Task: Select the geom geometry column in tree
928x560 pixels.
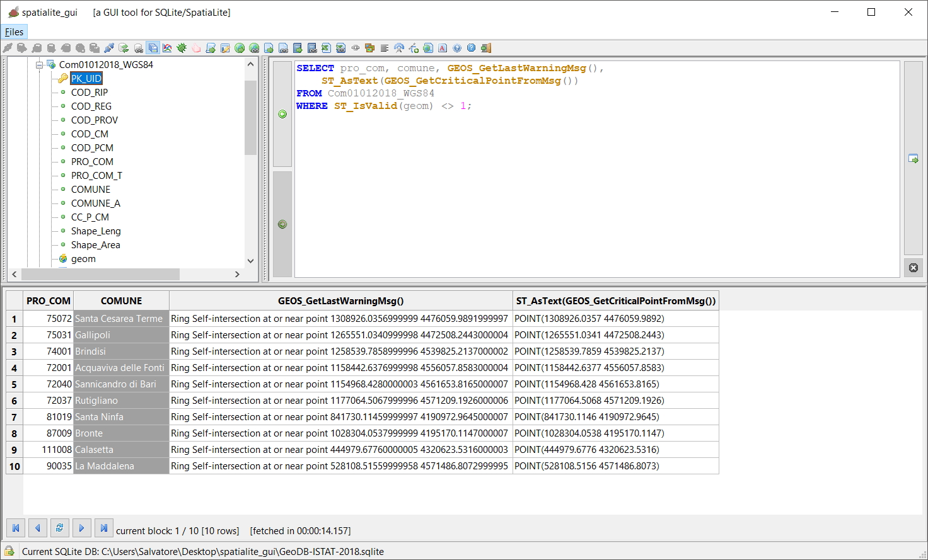Action: (83, 259)
